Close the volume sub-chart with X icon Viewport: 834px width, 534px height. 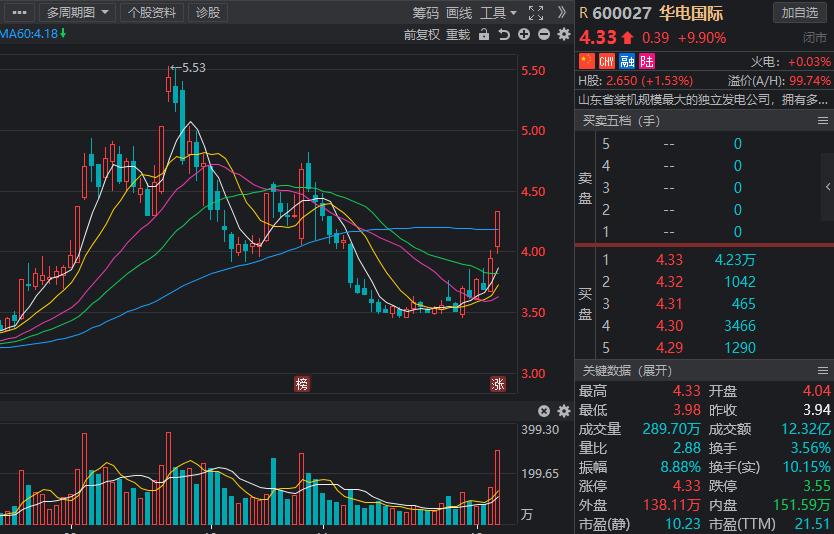coord(544,411)
